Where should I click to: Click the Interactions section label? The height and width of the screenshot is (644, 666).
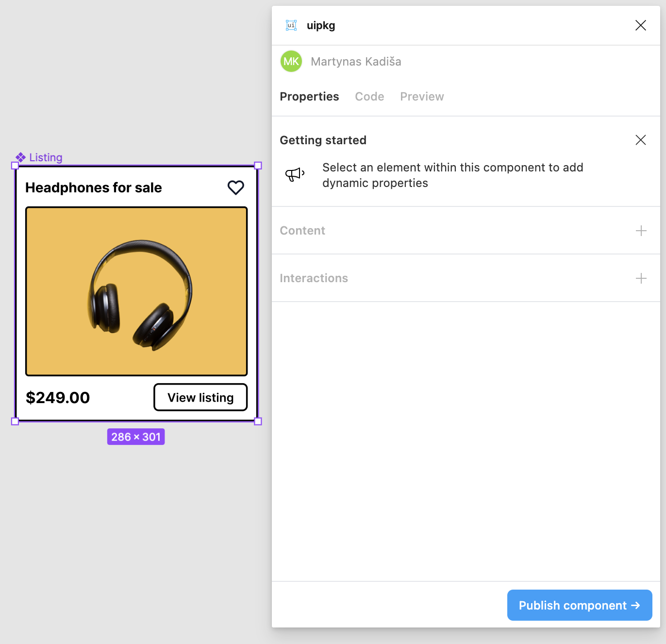[x=314, y=278]
